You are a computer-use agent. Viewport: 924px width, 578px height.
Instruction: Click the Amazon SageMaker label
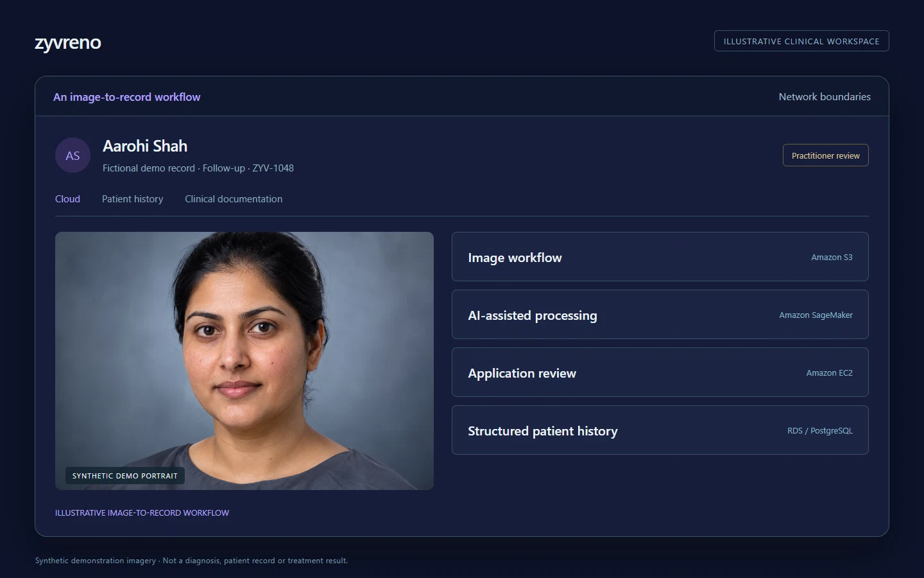point(816,315)
